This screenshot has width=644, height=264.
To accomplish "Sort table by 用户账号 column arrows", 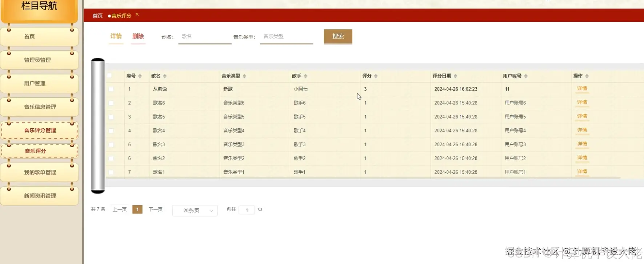I will tap(526, 76).
